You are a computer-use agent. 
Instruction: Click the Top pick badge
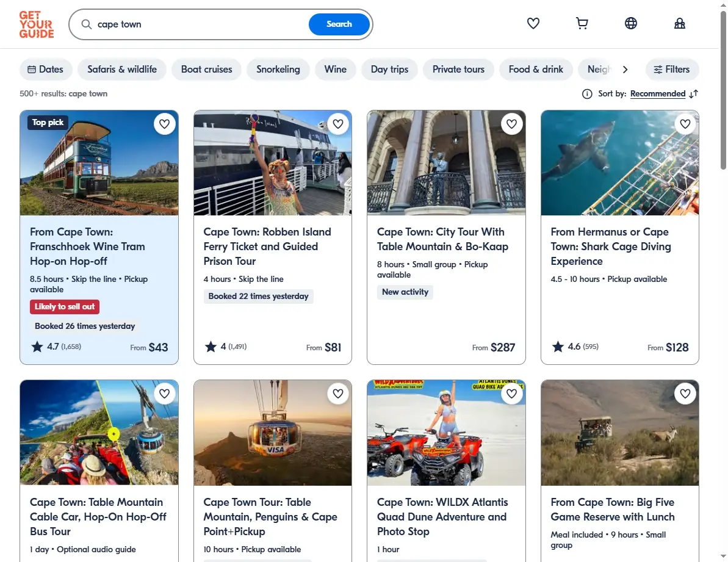coord(48,123)
